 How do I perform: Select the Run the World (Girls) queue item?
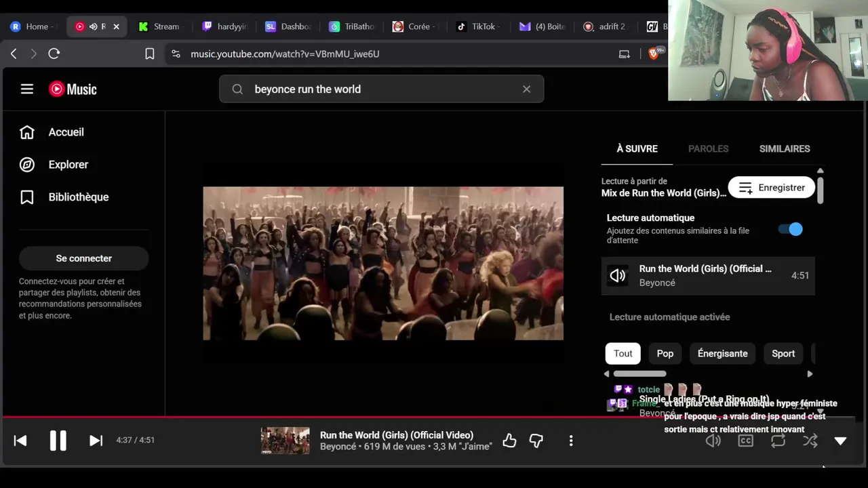708,276
